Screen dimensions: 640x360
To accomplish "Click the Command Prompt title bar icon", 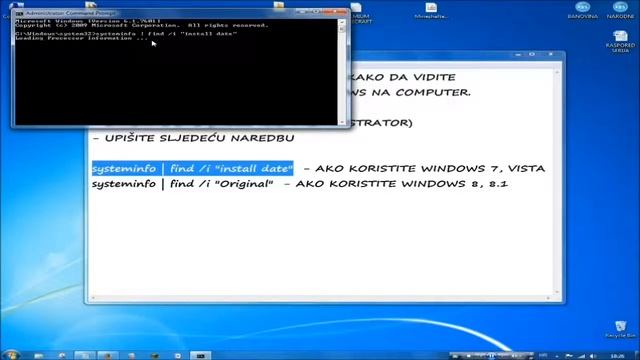I will (19, 13).
